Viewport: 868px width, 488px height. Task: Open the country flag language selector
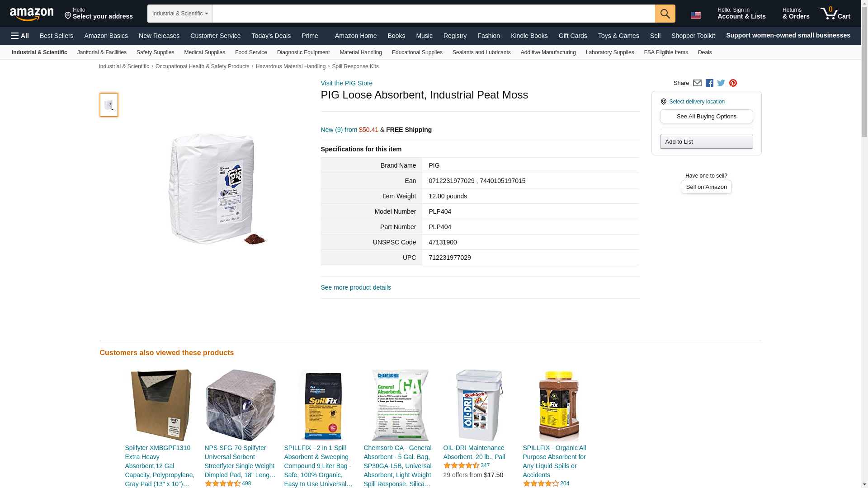pyautogui.click(x=696, y=15)
